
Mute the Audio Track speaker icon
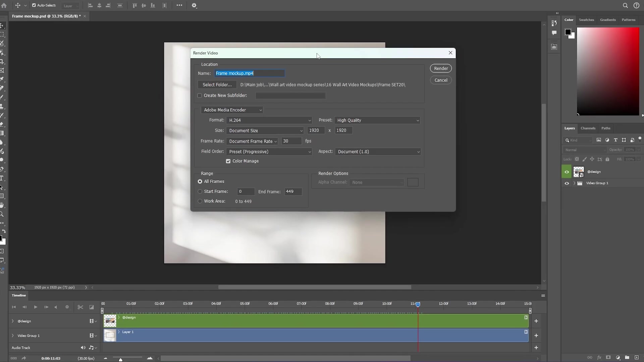point(83,348)
